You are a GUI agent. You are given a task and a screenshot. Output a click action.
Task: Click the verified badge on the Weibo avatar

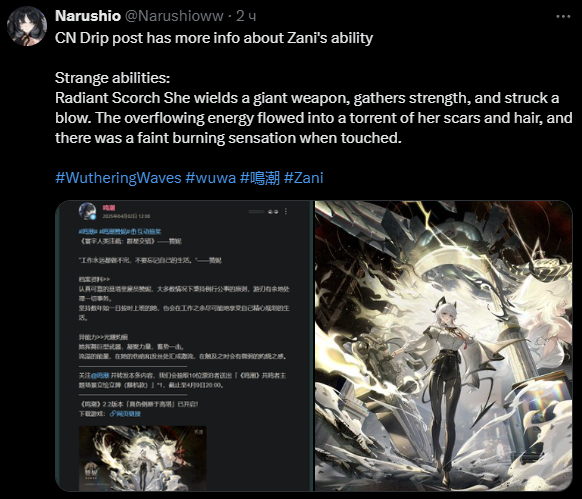[x=94, y=217]
